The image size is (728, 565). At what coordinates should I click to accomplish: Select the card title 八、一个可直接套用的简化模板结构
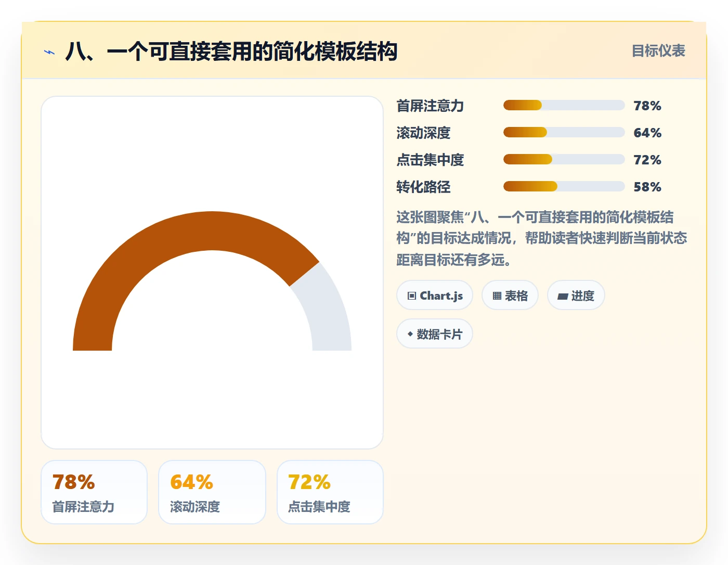tap(231, 52)
